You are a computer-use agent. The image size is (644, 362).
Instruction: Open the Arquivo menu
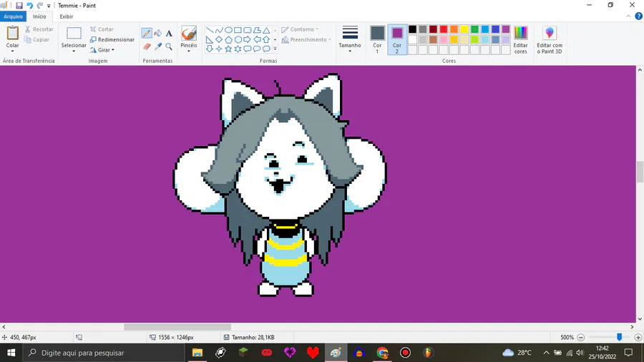[13, 16]
